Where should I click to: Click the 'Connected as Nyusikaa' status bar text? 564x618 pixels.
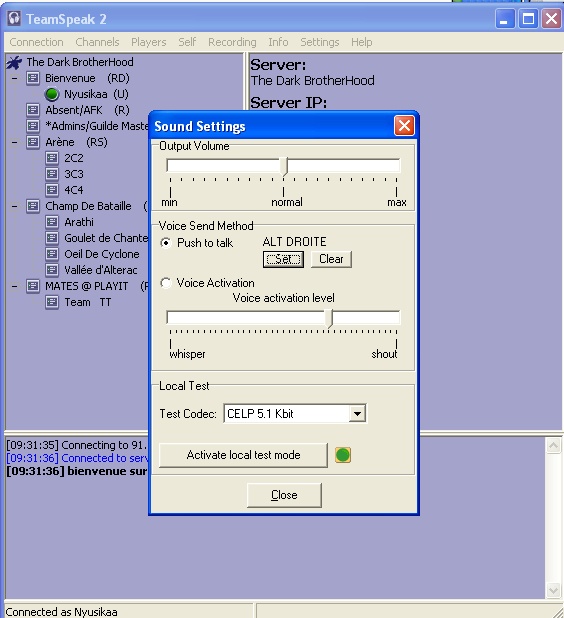point(61,612)
